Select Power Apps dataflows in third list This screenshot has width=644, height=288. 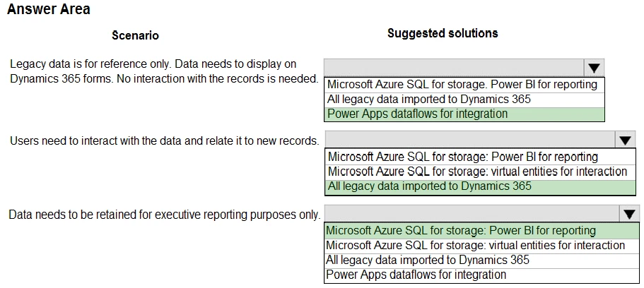click(416, 275)
